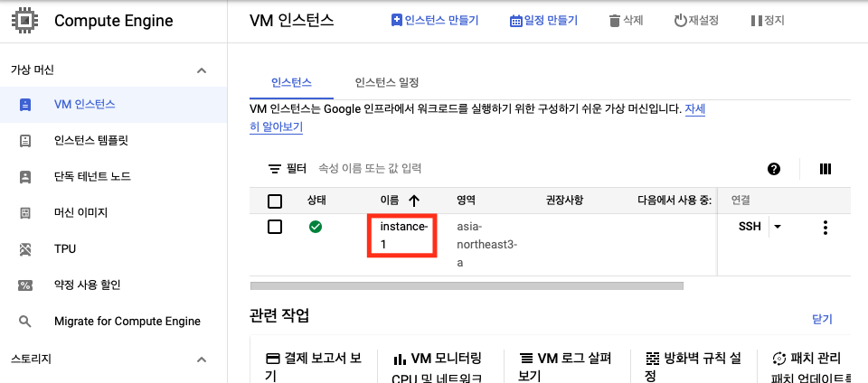
Task: Click the bar chart icon of VM 모니터링
Action: pyautogui.click(x=400, y=360)
